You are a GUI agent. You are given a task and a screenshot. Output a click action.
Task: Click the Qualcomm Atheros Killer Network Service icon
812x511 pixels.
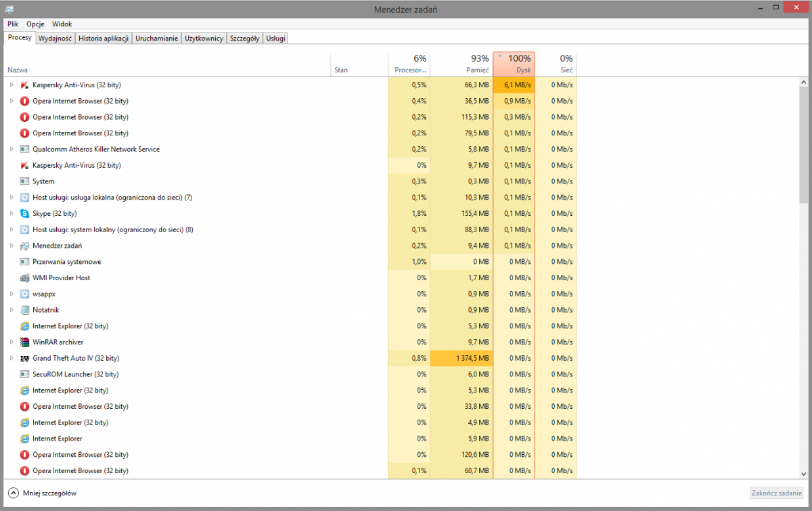click(x=24, y=149)
